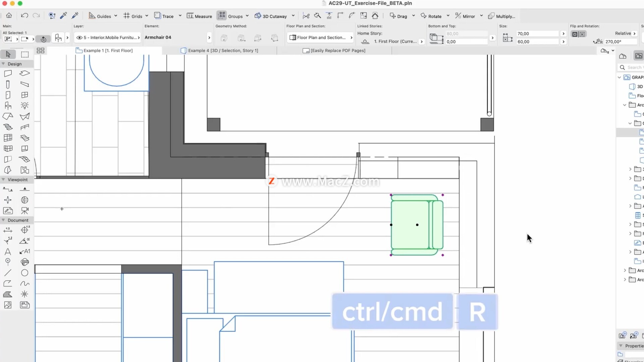
Task: Activate the Marquee selection tool
Action: tap(24, 54)
